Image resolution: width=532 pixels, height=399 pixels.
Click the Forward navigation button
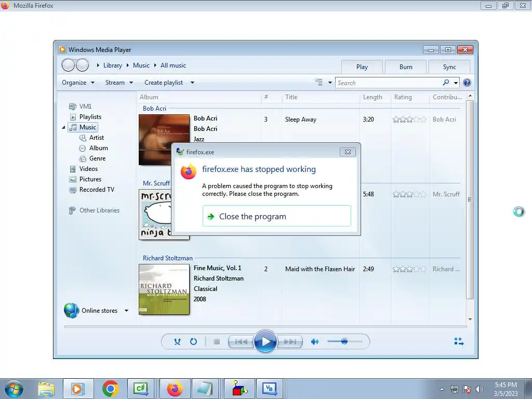click(82, 65)
